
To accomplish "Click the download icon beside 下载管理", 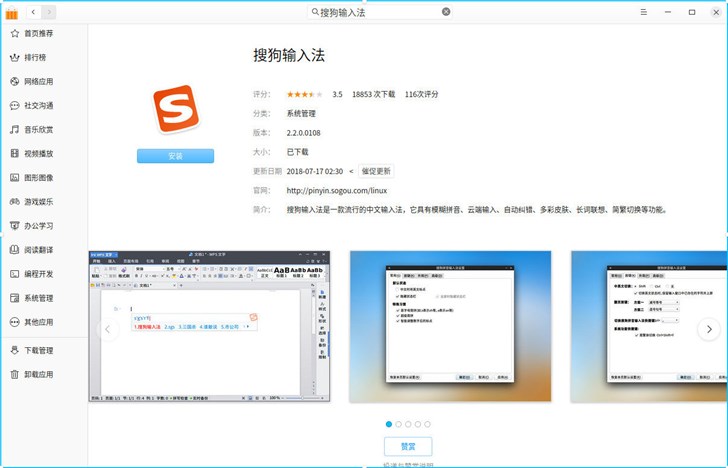I will click(x=15, y=351).
